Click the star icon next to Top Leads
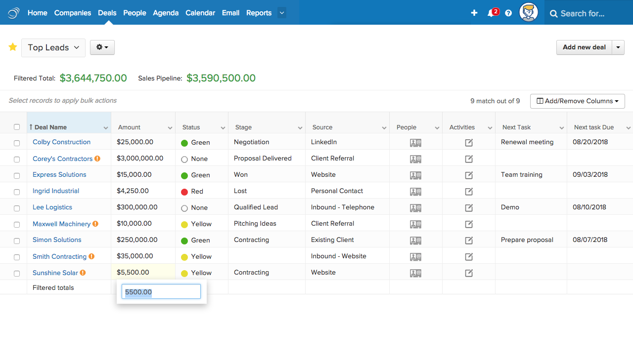The width and height of the screenshot is (633, 364). [13, 47]
